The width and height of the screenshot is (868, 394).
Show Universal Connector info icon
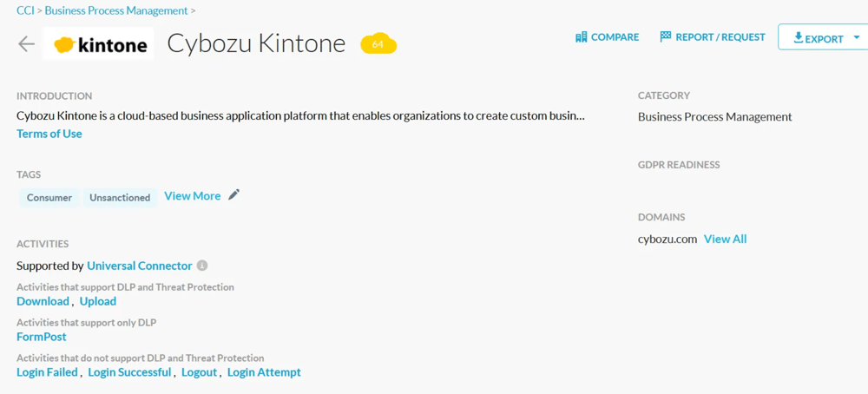tap(202, 266)
